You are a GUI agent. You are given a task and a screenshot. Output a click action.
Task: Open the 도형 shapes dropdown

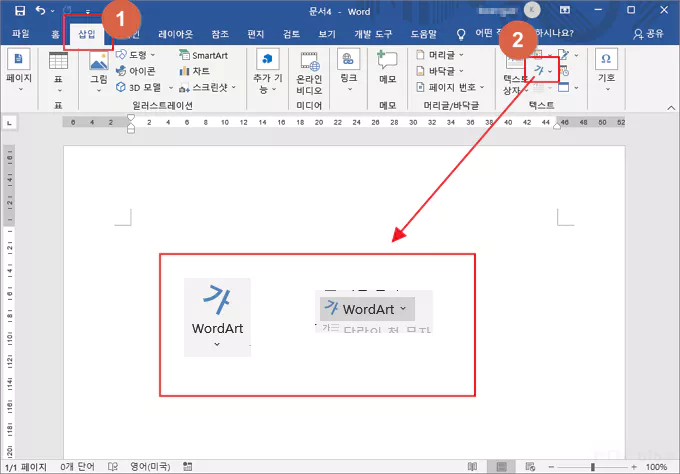click(x=135, y=55)
